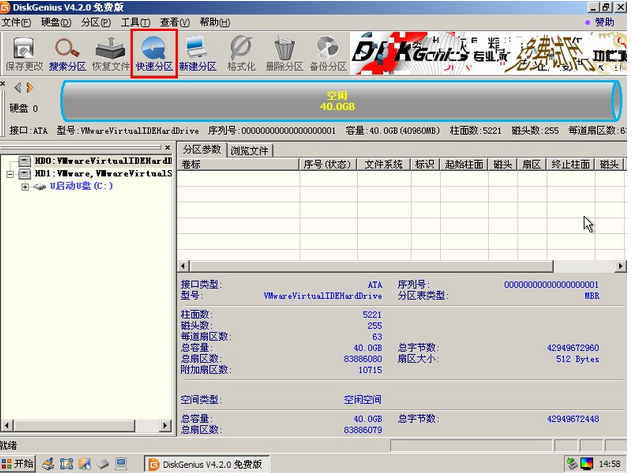
Task: Collapse the HD1 disk tree node
Action: pos(10,174)
